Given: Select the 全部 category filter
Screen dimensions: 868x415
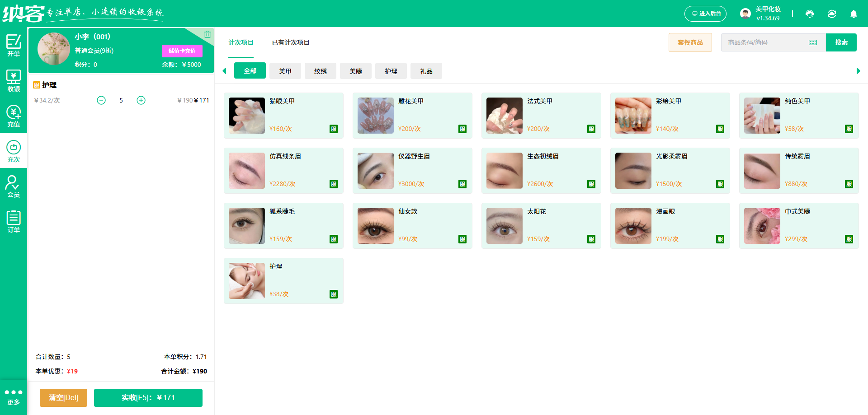Looking at the screenshot, I should [250, 71].
